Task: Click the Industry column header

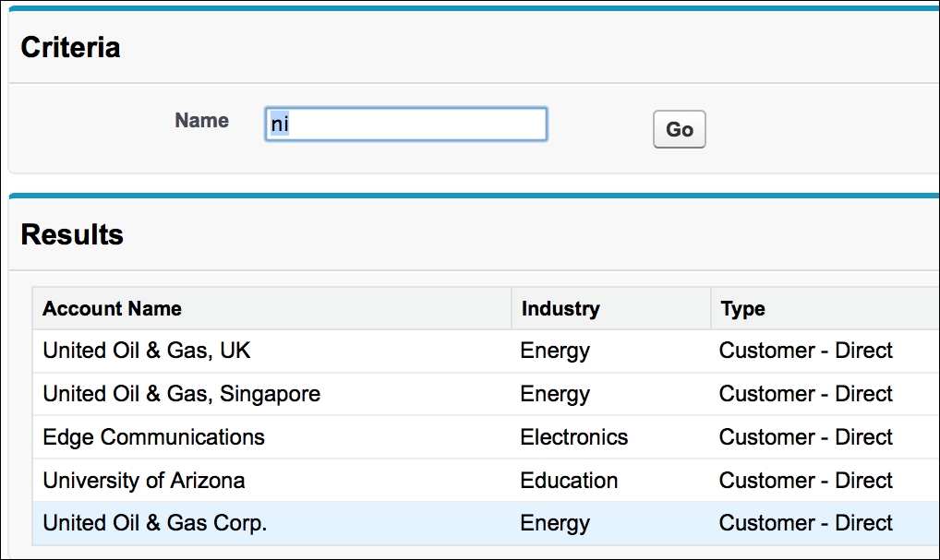Action: [x=560, y=309]
